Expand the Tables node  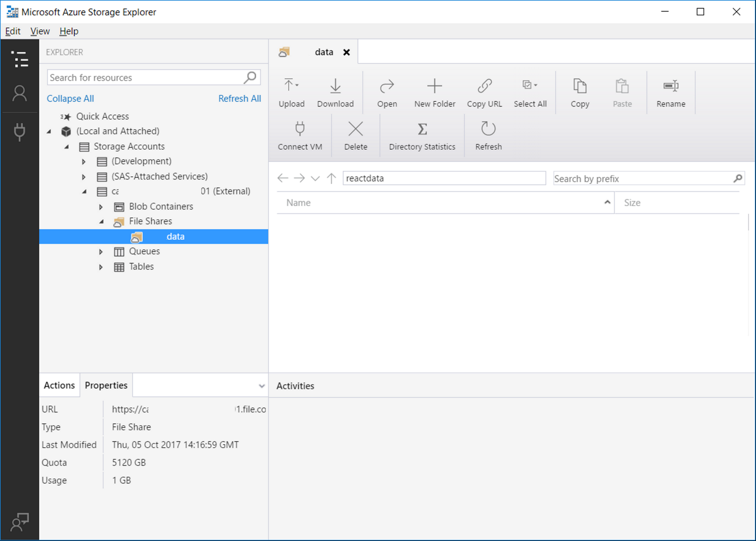[x=101, y=267]
